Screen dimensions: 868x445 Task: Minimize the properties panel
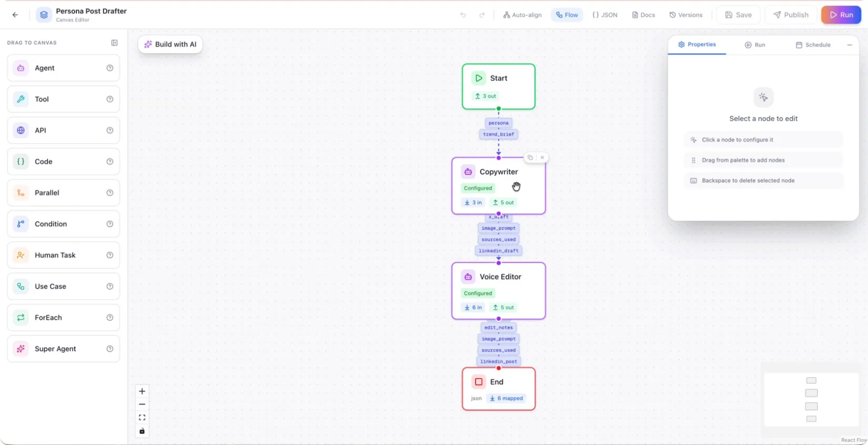(850, 45)
